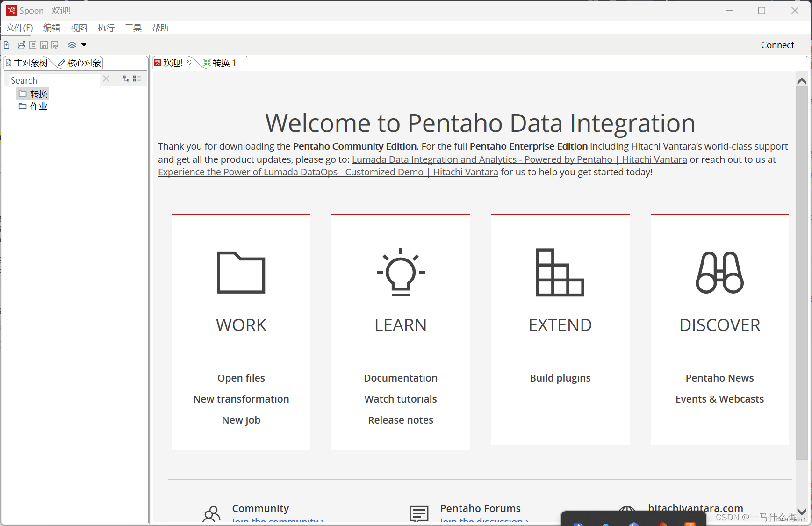812x526 pixels.
Task: Open the 视图 menu
Action: (x=79, y=28)
